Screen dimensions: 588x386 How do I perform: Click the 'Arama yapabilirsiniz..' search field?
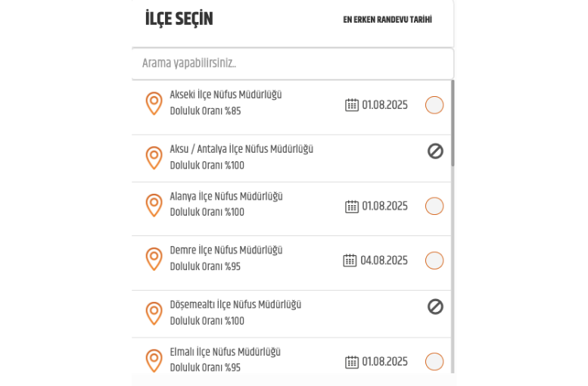click(292, 64)
